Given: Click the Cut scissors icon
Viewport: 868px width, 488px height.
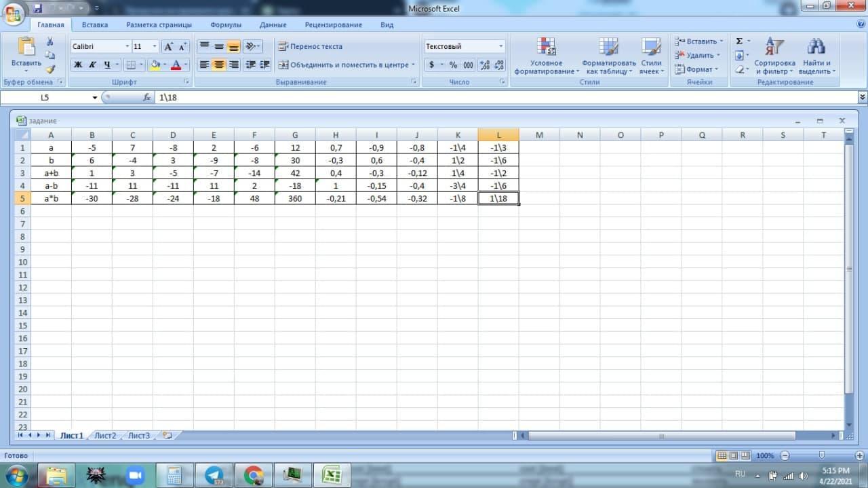Looking at the screenshot, I should (50, 41).
